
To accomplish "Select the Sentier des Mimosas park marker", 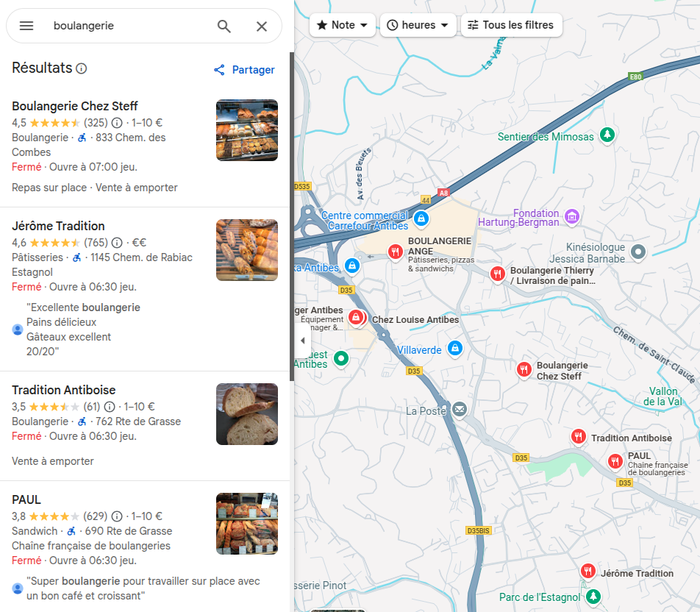I will [x=607, y=135].
